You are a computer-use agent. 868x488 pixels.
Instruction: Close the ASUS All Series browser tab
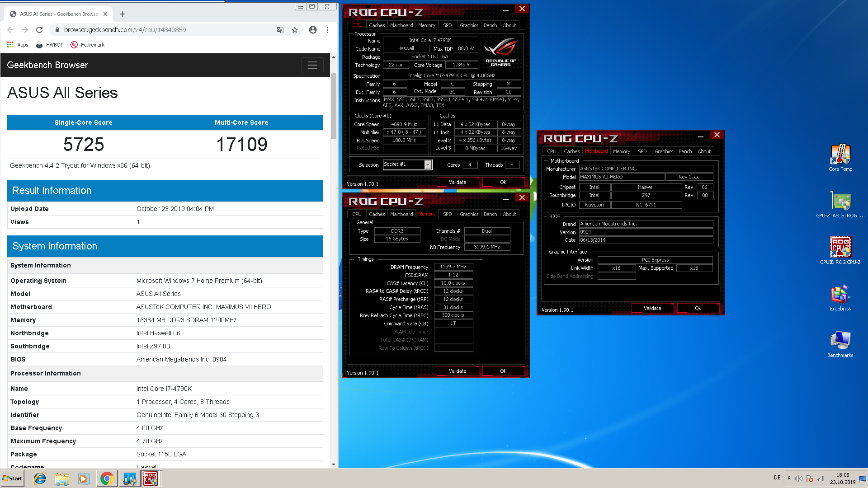pos(105,14)
